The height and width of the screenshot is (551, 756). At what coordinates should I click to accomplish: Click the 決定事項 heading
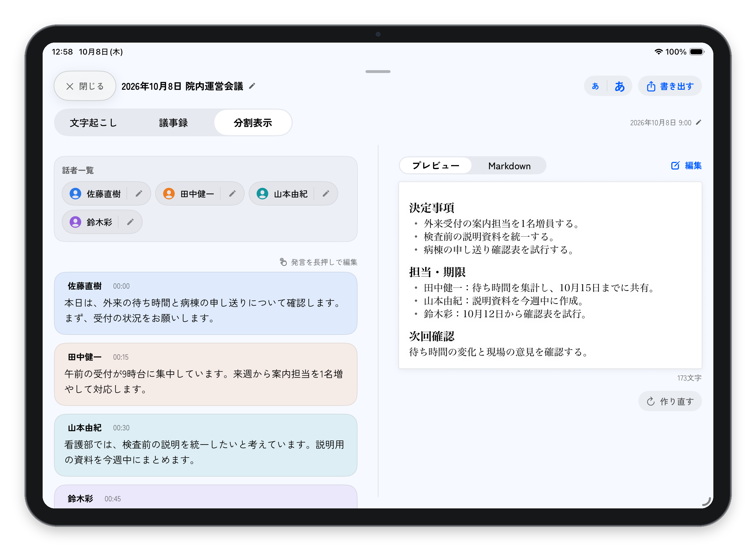tap(431, 208)
